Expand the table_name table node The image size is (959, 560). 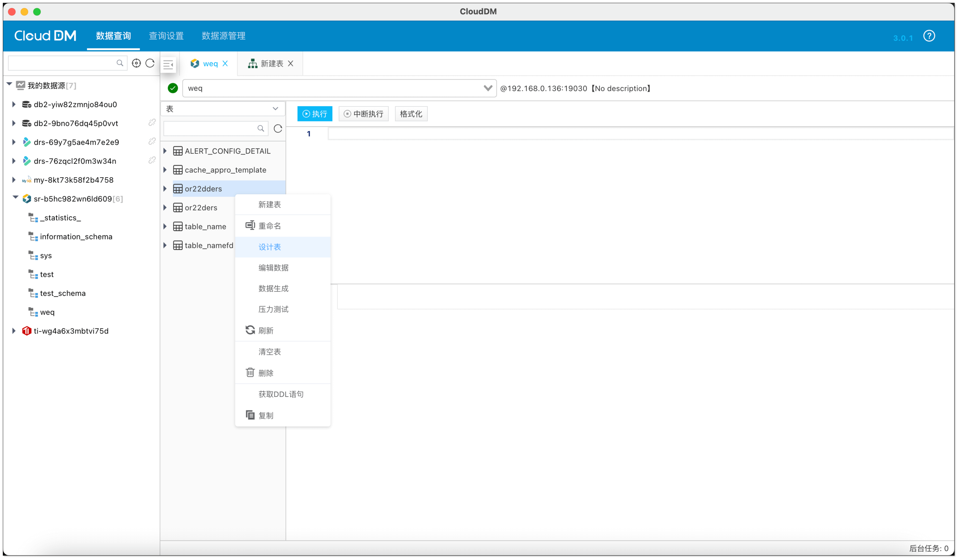pos(165,227)
